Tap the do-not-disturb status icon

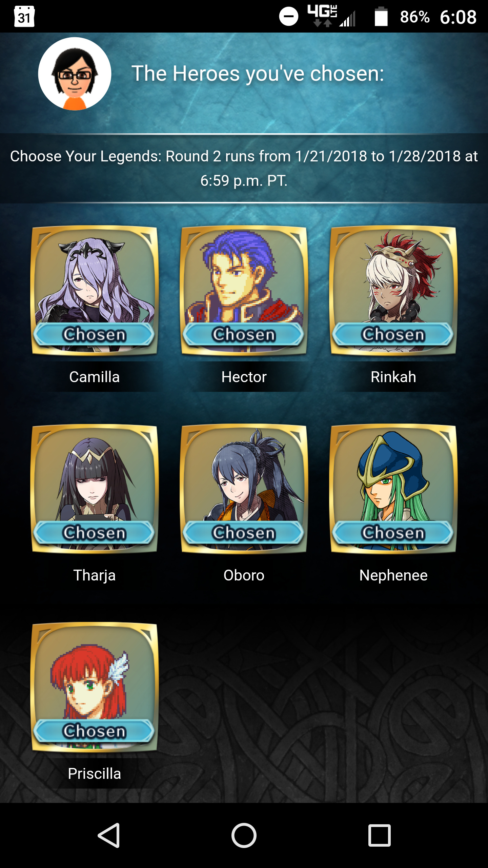289,16
